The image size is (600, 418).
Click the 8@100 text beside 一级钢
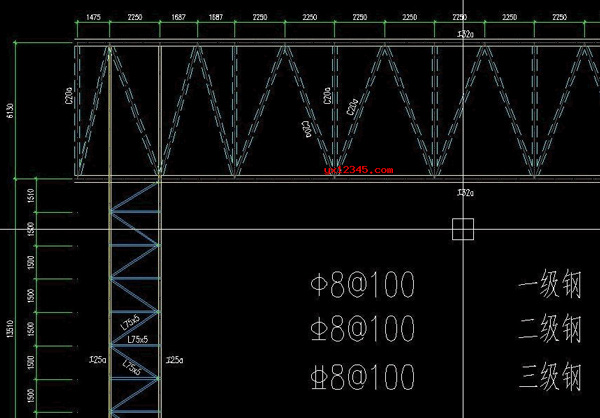point(372,285)
